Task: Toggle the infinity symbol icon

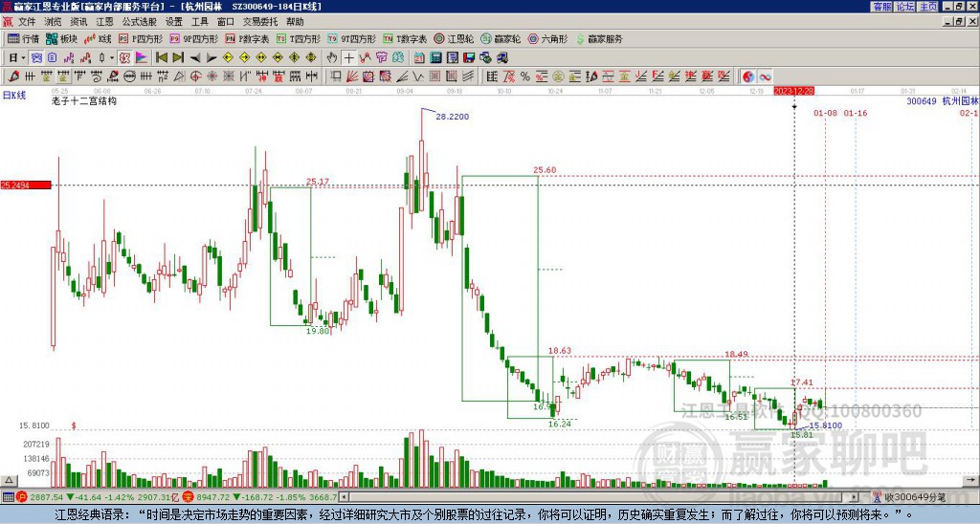Action: tap(765, 76)
